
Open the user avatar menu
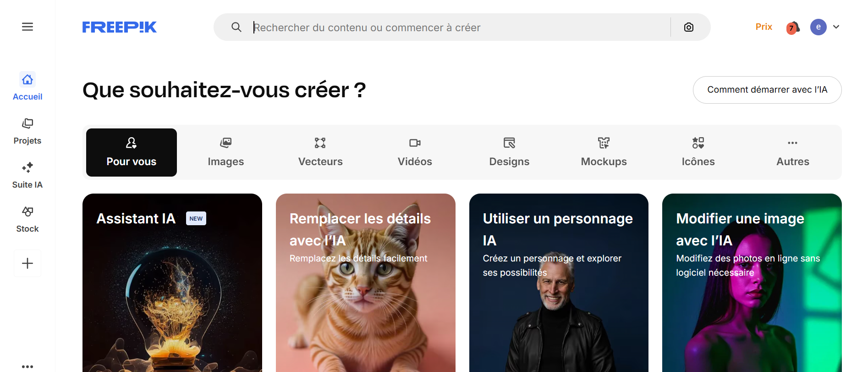[x=818, y=27]
